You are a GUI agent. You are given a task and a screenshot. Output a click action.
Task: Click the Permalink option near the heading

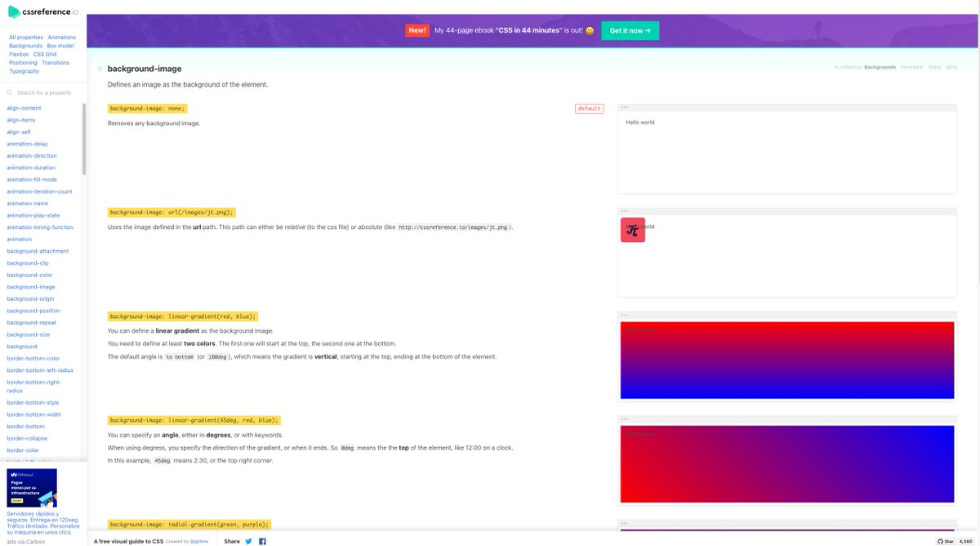tap(911, 67)
